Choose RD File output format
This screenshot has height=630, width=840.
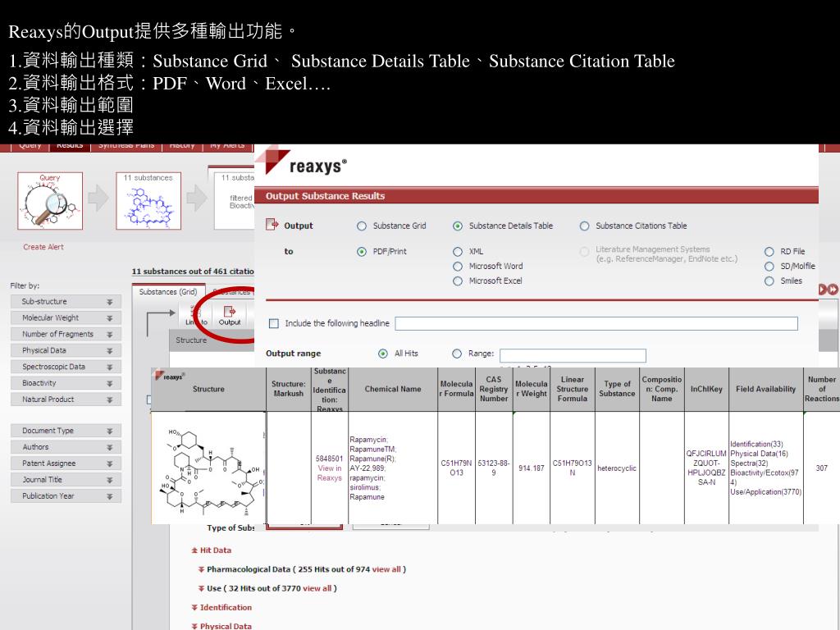pos(769,252)
